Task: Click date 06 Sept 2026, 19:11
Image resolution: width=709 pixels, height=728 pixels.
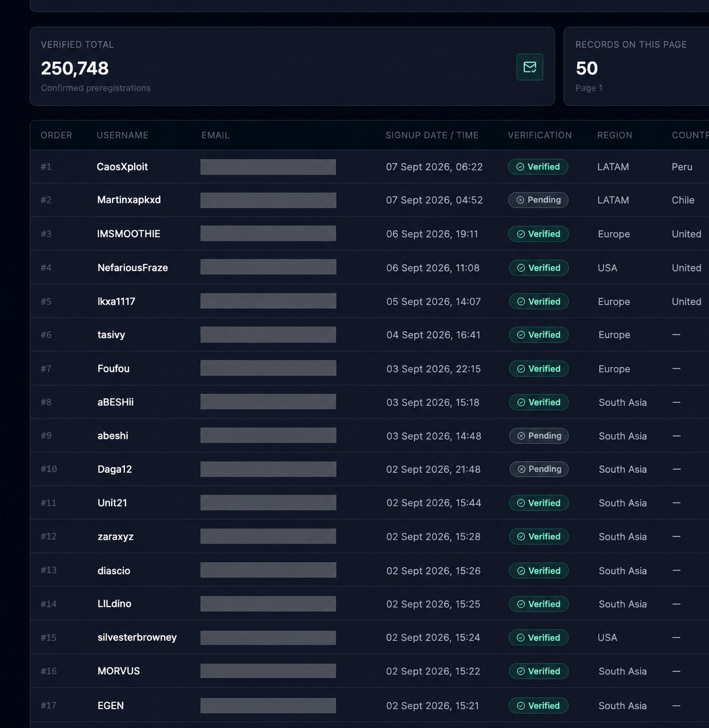Action: click(432, 234)
